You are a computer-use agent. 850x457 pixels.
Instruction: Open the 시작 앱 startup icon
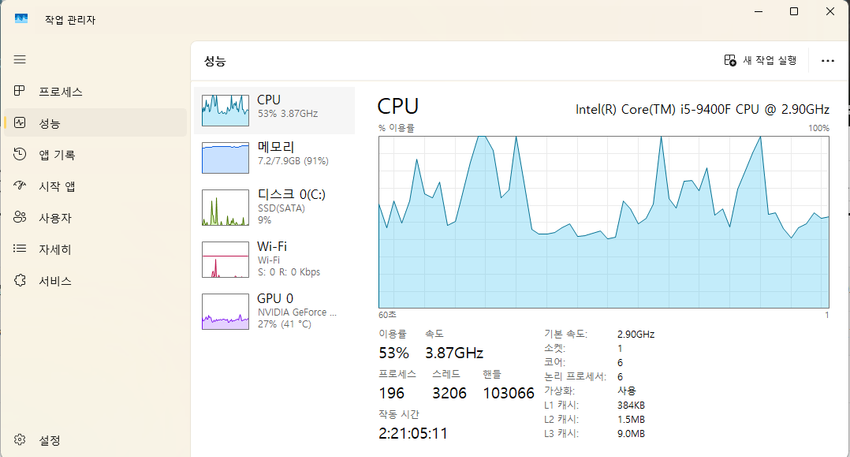20,185
